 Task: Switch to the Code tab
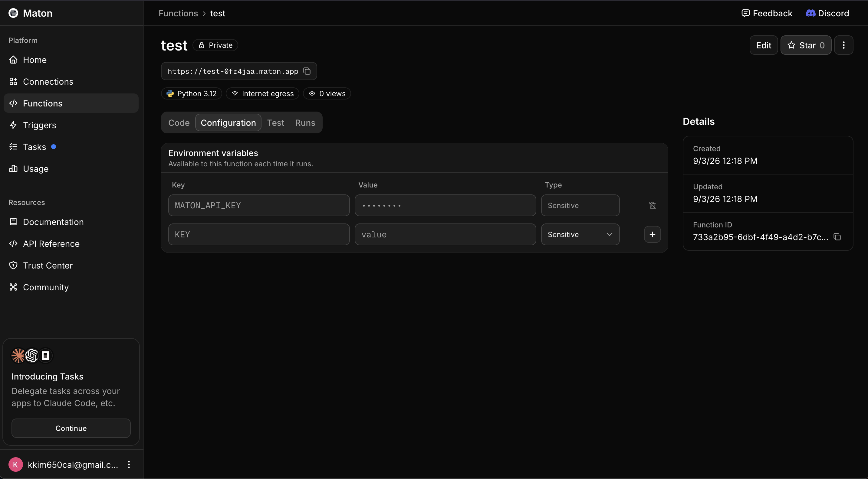point(179,122)
